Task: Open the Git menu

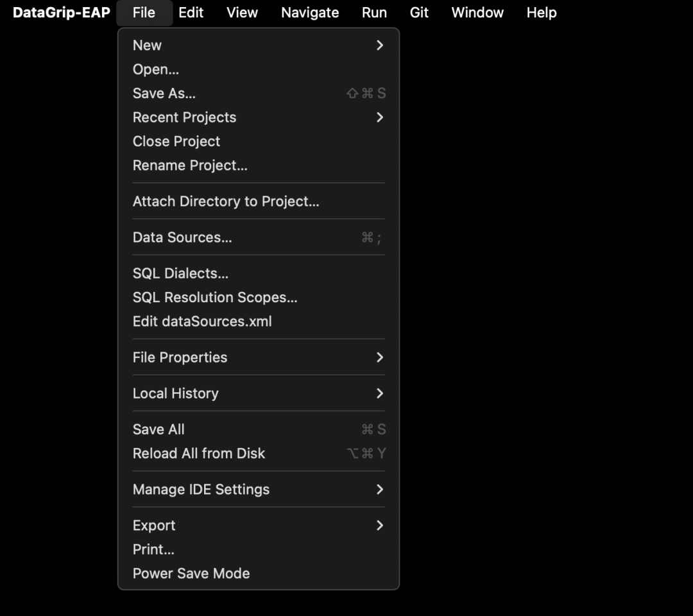Action: (x=419, y=12)
